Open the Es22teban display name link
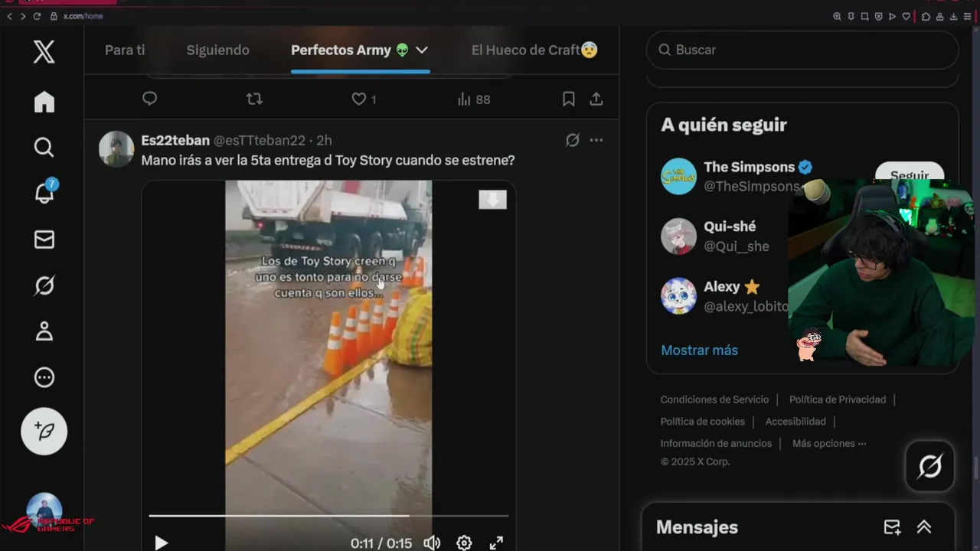 [x=175, y=140]
